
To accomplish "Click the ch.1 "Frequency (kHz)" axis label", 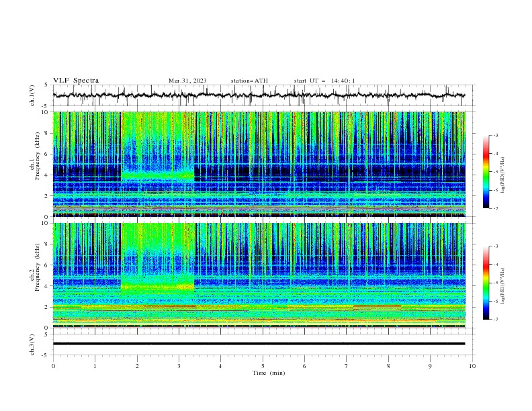I will click(38, 156).
